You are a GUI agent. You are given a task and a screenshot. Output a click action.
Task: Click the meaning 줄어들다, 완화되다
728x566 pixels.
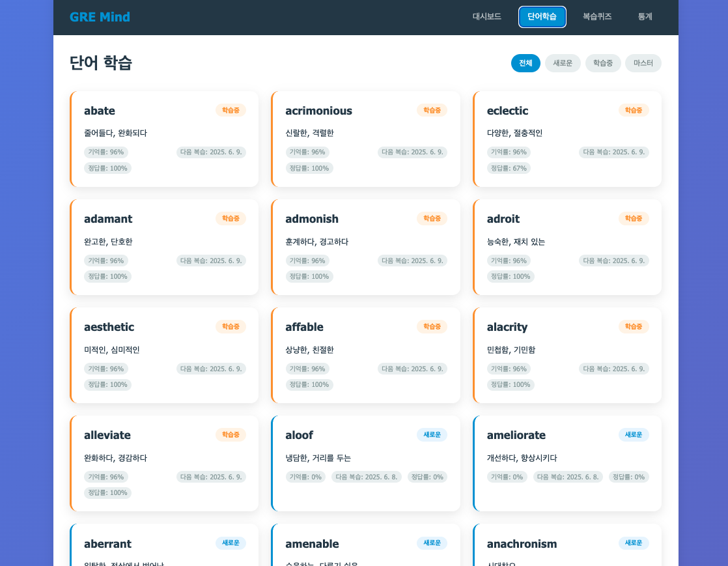(x=116, y=134)
